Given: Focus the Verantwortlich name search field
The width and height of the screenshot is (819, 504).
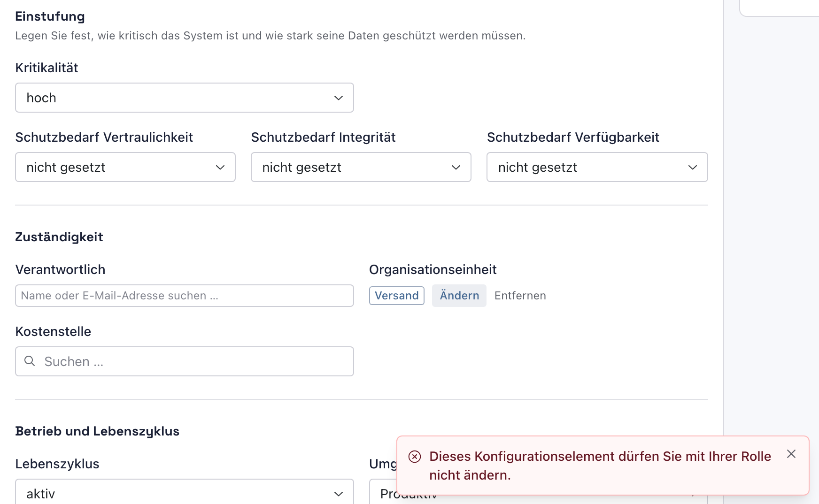Looking at the screenshot, I should pyautogui.click(x=184, y=296).
